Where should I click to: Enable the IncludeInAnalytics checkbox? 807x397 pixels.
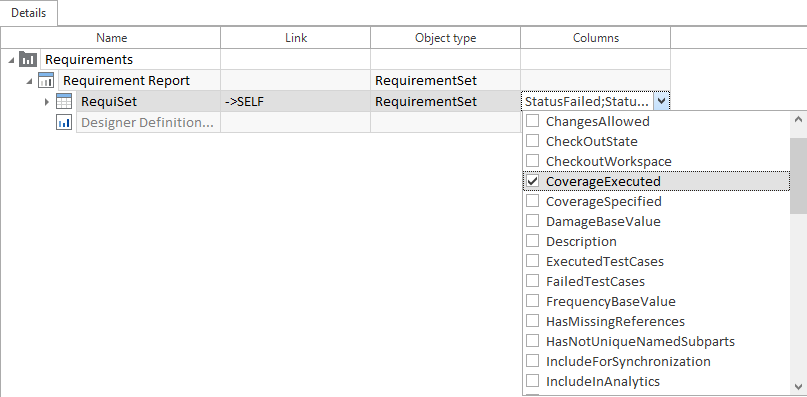(x=533, y=381)
